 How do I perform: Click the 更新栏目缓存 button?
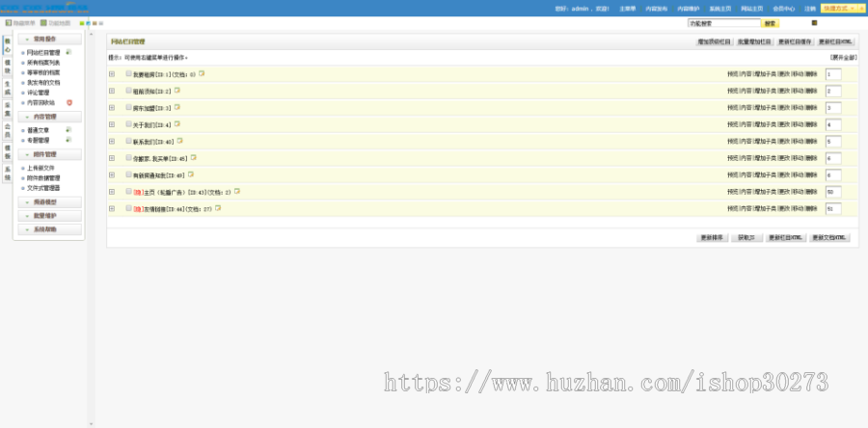coord(795,41)
